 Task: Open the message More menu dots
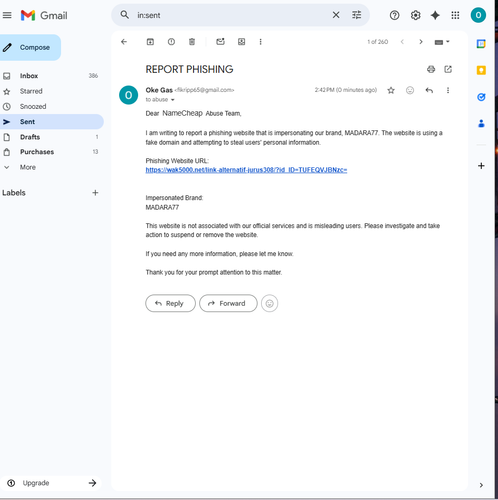pos(448,90)
